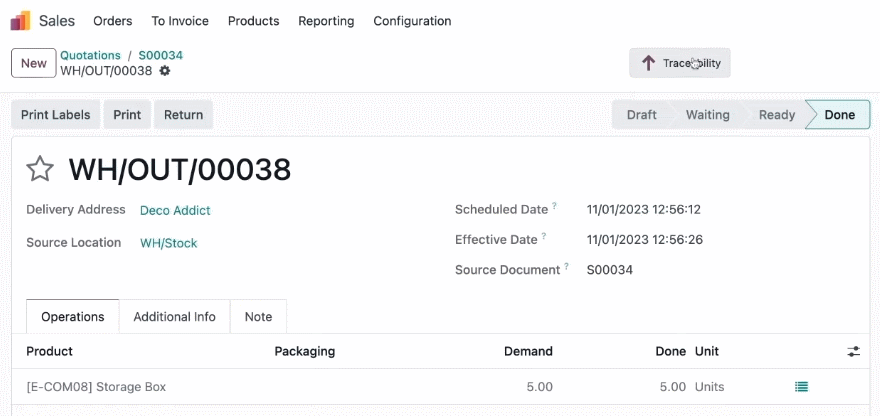Mark transfer as favorite with star icon
Image resolution: width=880 pixels, height=416 pixels.
click(x=40, y=169)
